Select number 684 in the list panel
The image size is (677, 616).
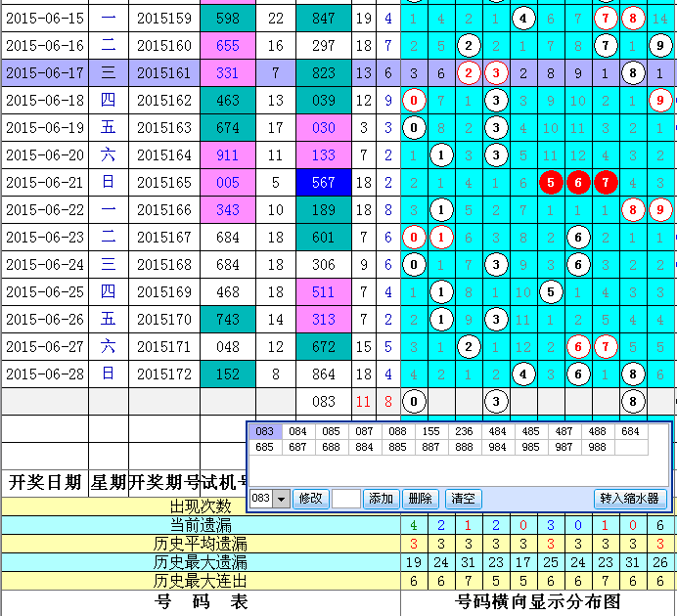[631, 431]
